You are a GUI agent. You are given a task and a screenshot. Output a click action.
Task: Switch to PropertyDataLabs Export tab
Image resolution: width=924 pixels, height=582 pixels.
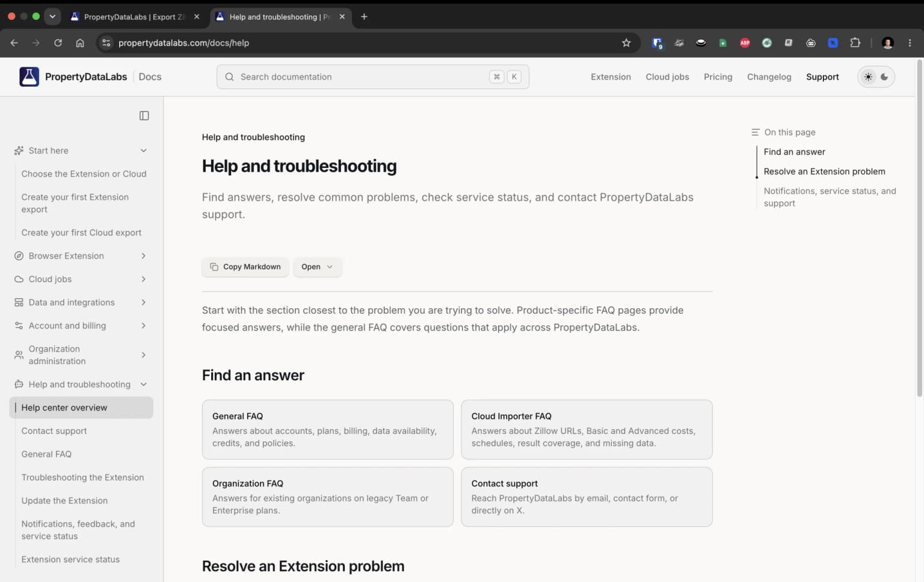click(x=135, y=17)
